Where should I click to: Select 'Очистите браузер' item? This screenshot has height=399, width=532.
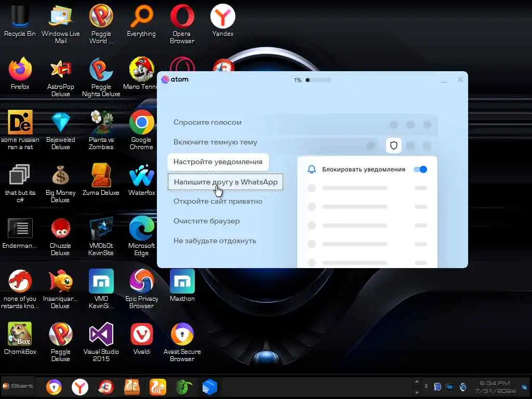(x=206, y=221)
